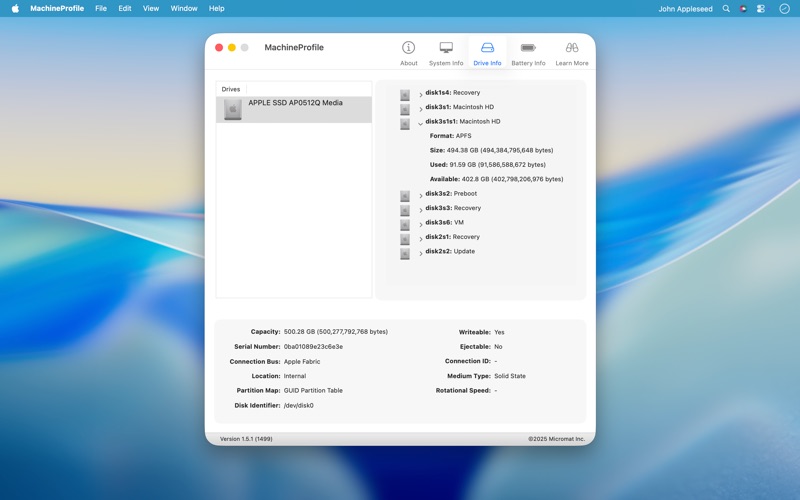
Task: Click /dev/disk0 disk identifier
Action: tap(298, 406)
